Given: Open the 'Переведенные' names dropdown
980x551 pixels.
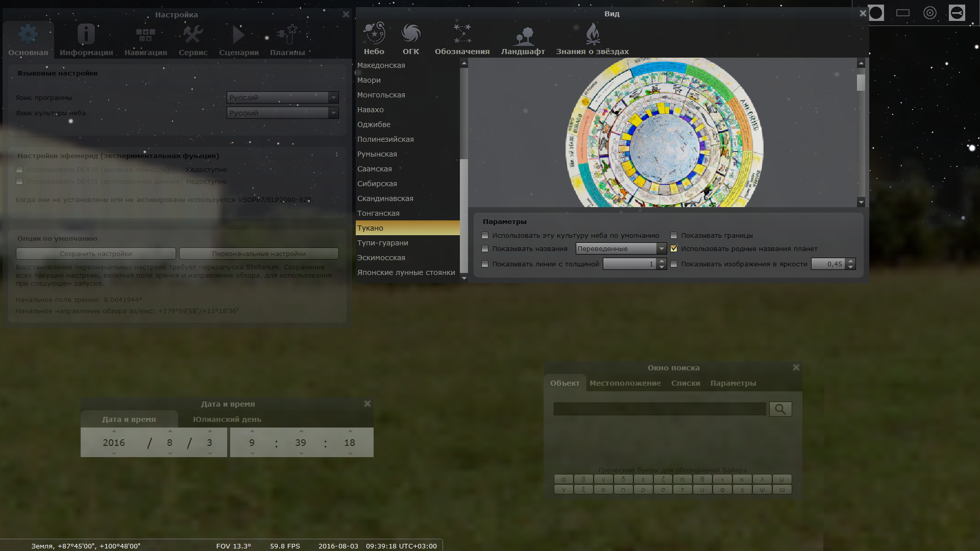Looking at the screenshot, I should 621,248.
